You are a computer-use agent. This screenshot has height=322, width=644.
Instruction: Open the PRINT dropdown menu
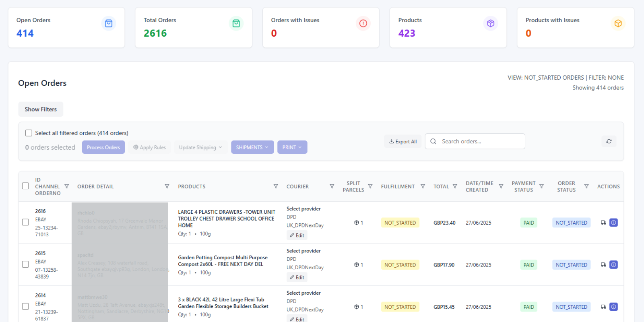(292, 147)
